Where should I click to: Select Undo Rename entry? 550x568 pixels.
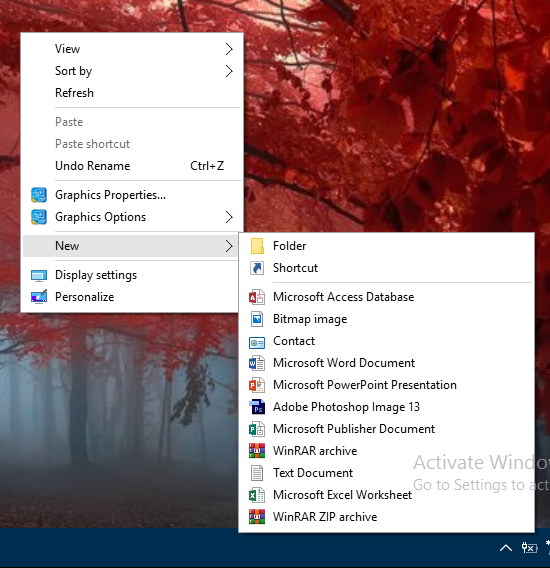tap(132, 166)
